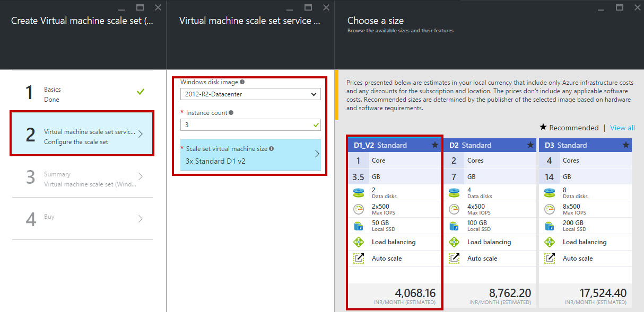Click green checkmark on Basics step
The height and width of the screenshot is (312, 644).
tap(141, 92)
